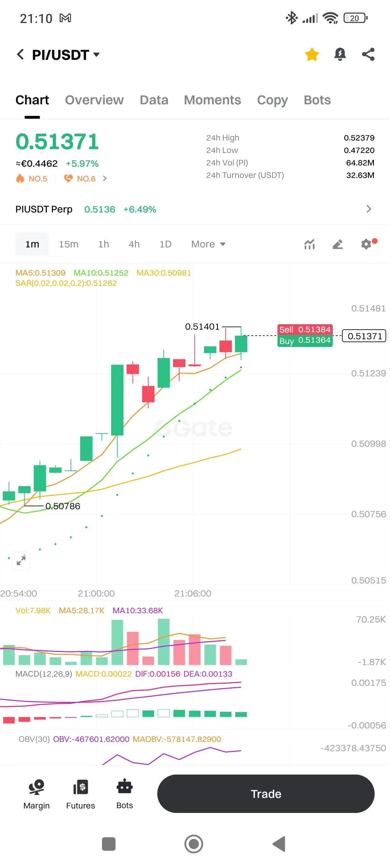This screenshot has height=868, width=390.
Task: Tap the Buy 0.51364 price tag
Action: pos(305,341)
